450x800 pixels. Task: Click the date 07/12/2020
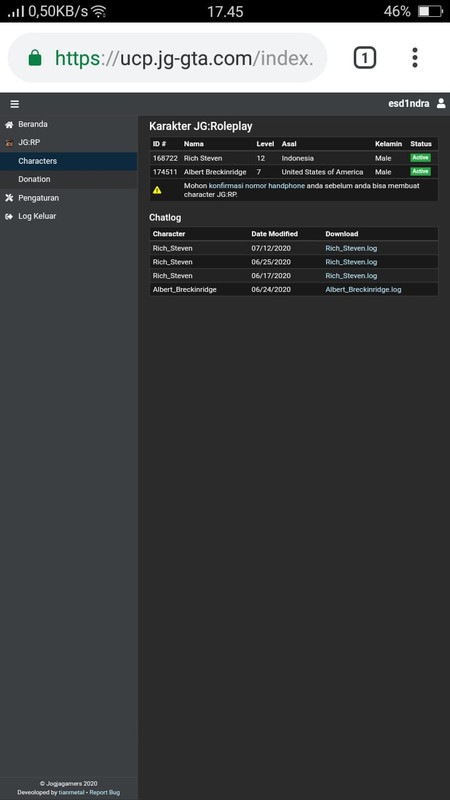(271, 248)
